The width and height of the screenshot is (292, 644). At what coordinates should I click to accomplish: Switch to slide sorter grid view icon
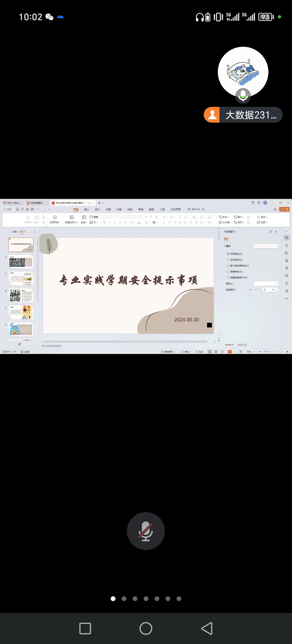(x=216, y=352)
